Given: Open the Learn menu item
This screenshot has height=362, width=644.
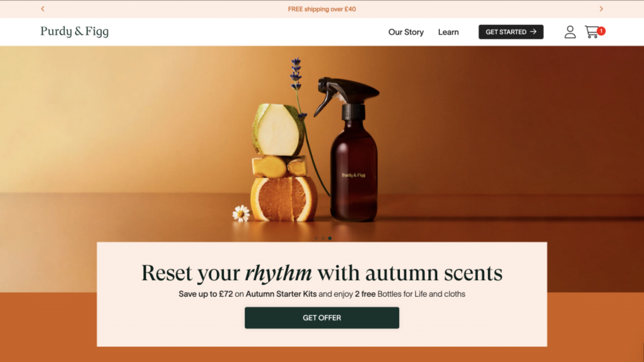Looking at the screenshot, I should pos(448,32).
